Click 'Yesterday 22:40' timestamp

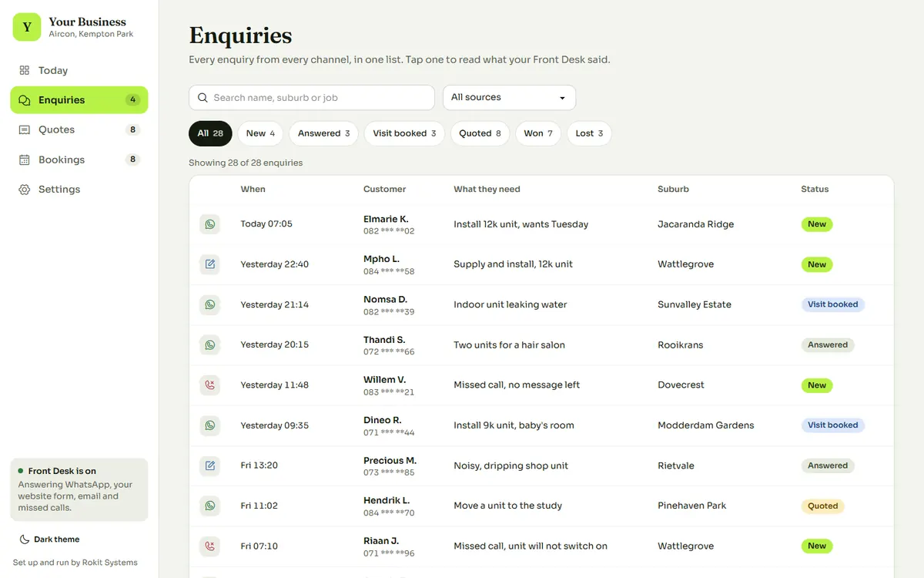click(x=274, y=264)
